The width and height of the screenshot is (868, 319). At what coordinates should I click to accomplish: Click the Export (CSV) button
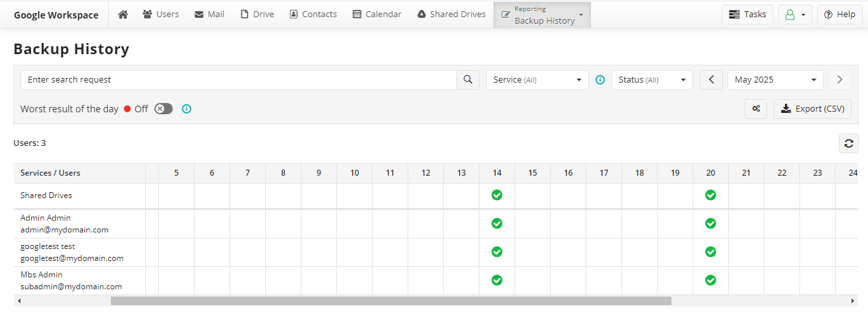point(813,109)
